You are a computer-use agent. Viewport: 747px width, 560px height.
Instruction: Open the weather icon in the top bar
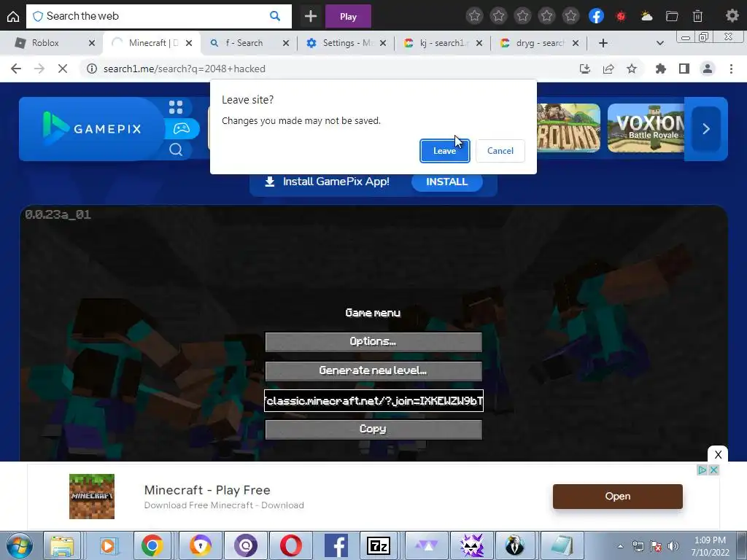click(x=646, y=16)
